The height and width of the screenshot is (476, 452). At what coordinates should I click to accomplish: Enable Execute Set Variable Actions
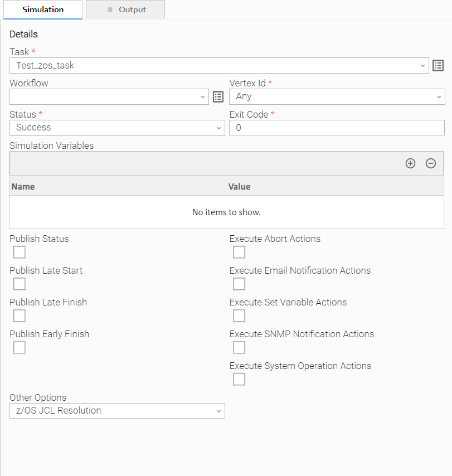click(x=239, y=316)
